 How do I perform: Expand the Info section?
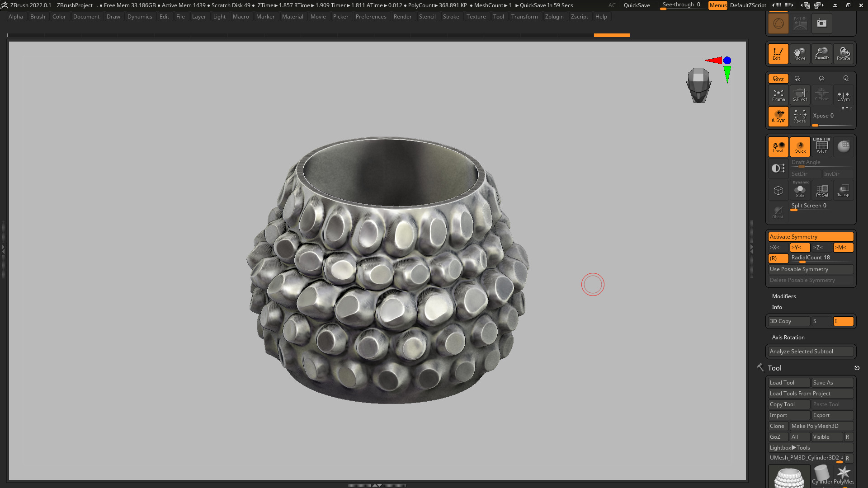click(x=777, y=307)
